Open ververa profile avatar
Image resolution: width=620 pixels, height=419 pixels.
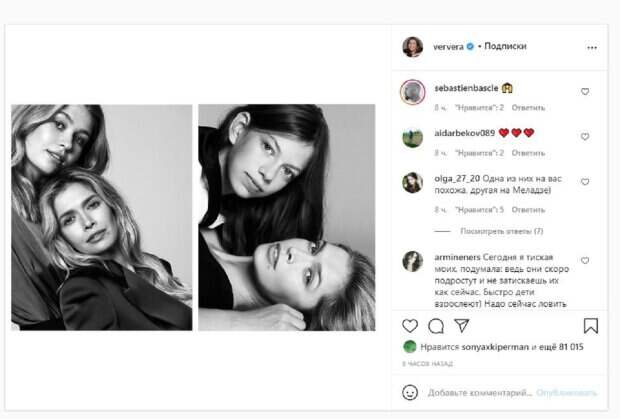pos(412,47)
